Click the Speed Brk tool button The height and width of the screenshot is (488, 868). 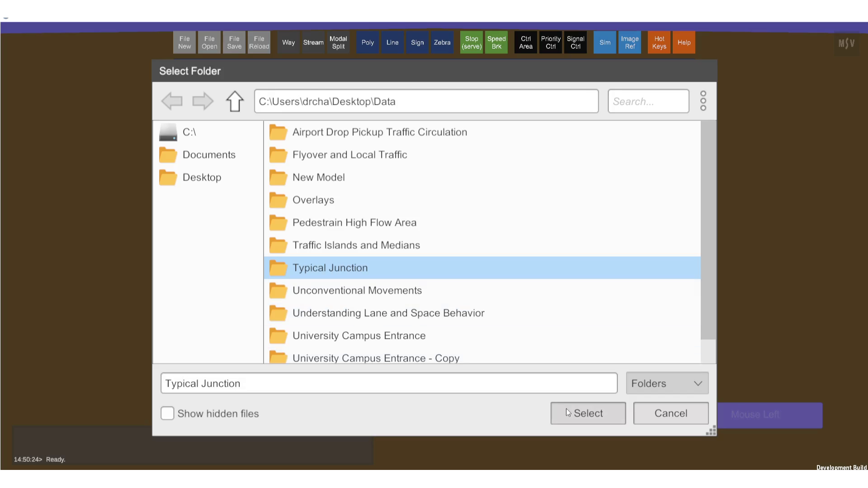click(x=496, y=42)
